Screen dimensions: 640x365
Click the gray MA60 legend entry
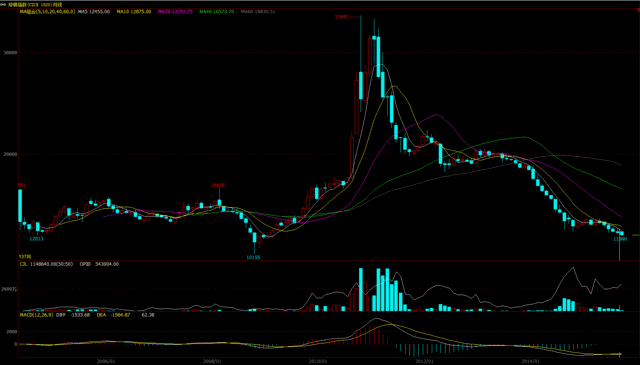tap(258, 11)
